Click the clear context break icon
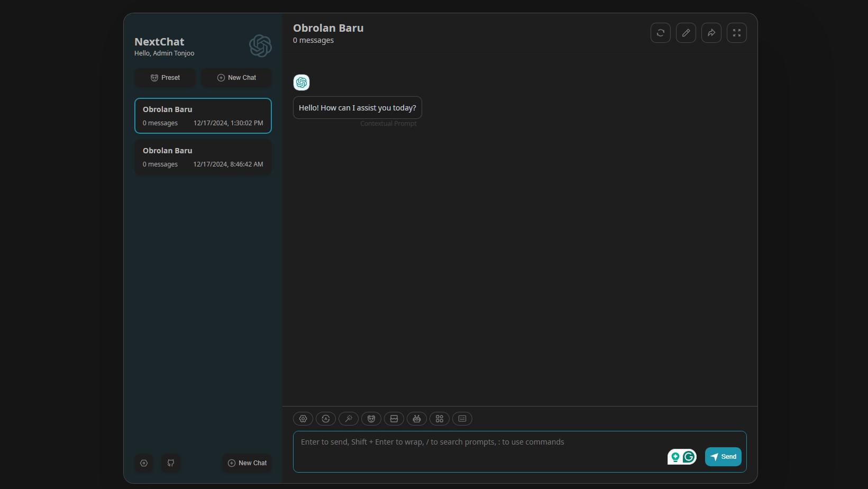Screen dimensions: 868x489 pos(394,419)
